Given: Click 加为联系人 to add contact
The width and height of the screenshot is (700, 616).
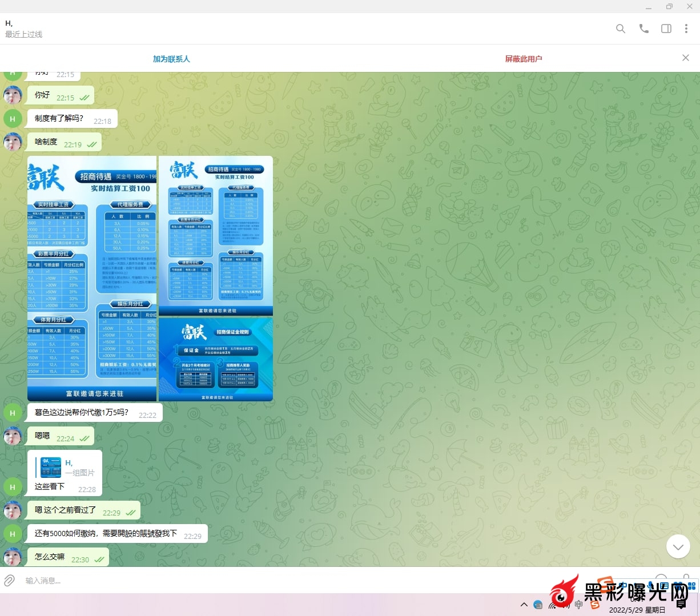Looking at the screenshot, I should click(x=171, y=59).
